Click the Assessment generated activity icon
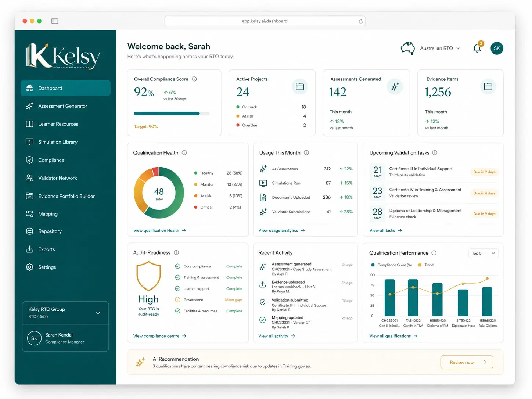 [263, 267]
